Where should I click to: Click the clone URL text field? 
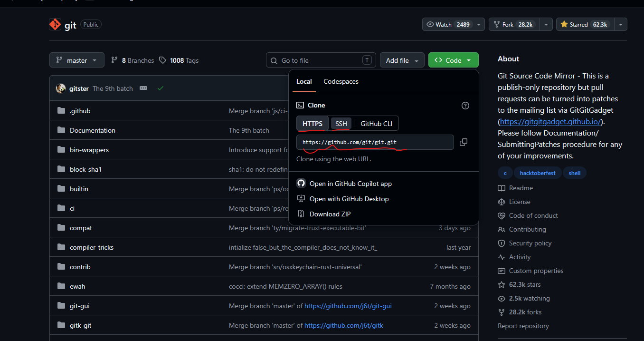pos(375,142)
